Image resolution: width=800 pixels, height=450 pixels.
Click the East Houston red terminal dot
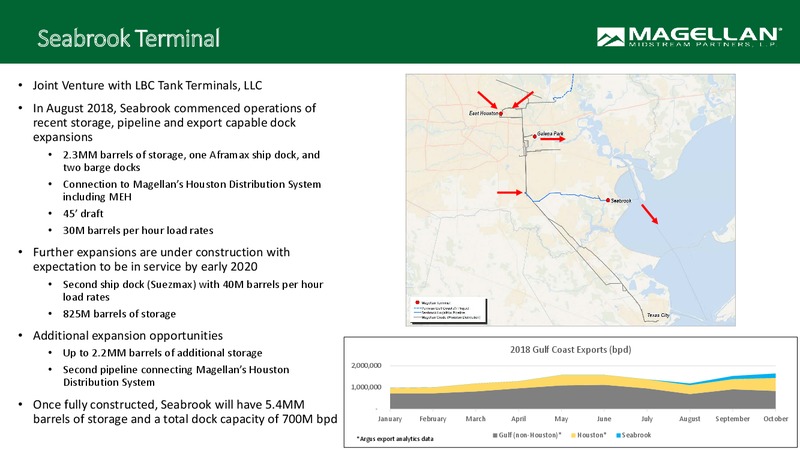pos(501,114)
